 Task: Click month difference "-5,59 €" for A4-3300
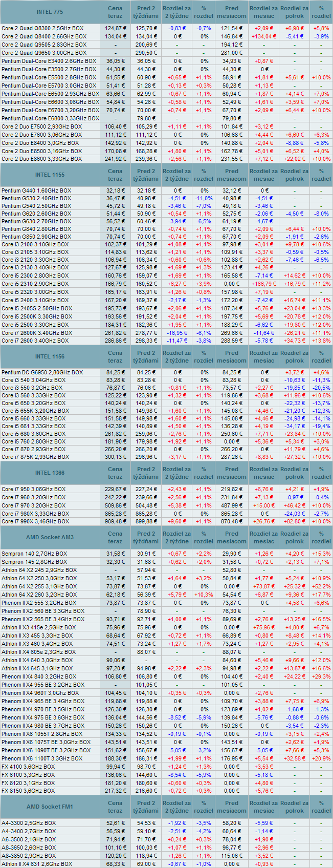coord(264,823)
